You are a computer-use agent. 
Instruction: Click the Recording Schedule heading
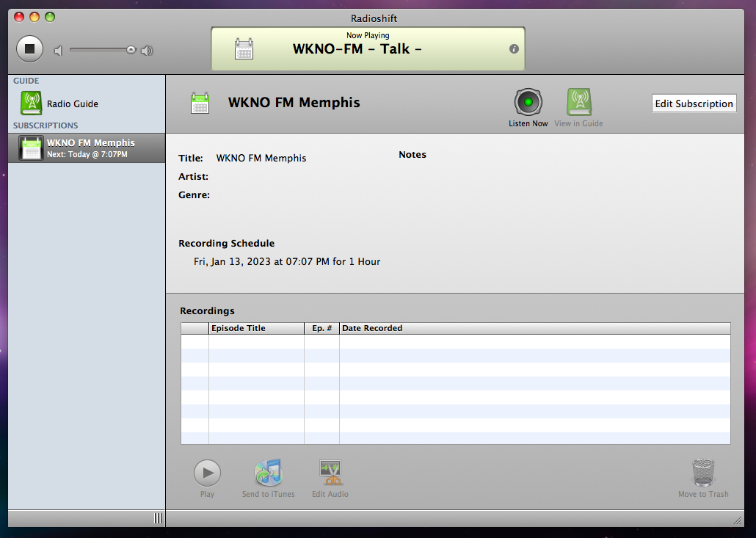click(227, 244)
